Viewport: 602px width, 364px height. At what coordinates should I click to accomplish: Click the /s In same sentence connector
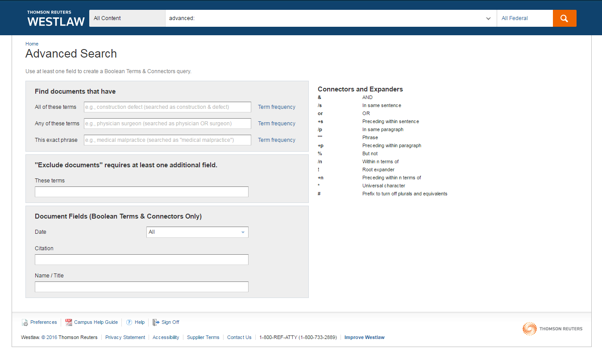(359, 105)
